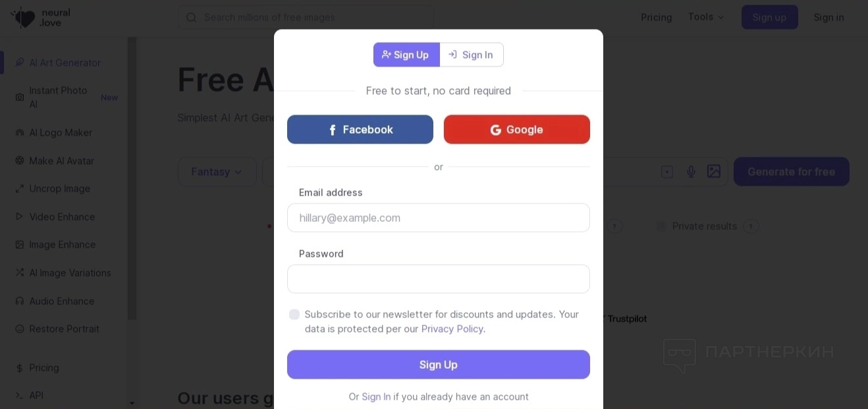Click the Email address input field
This screenshot has height=409, width=868.
[x=439, y=218]
